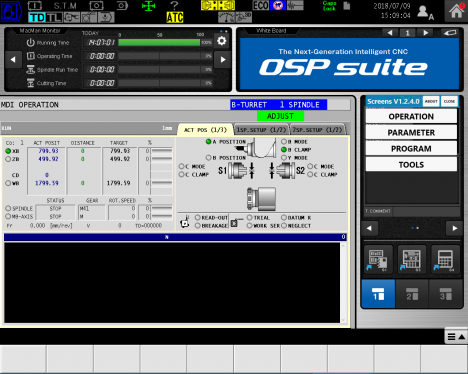The image size is (468, 374).
Task: Click the S2 sub-spindle chuck graphic
Action: tap(286, 170)
